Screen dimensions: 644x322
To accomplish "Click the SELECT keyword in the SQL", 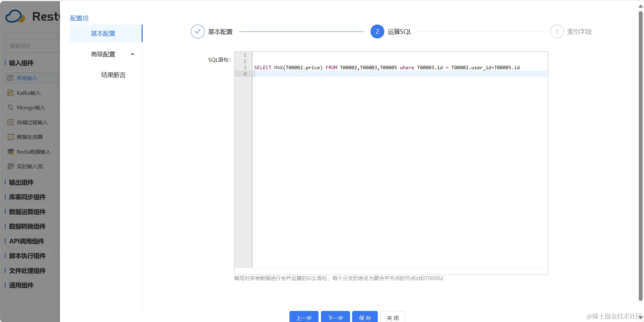I will (263, 68).
